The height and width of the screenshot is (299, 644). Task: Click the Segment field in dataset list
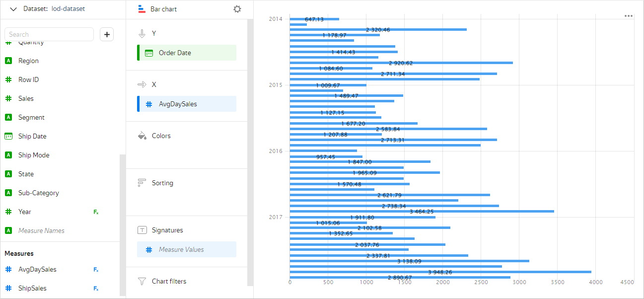click(x=31, y=117)
